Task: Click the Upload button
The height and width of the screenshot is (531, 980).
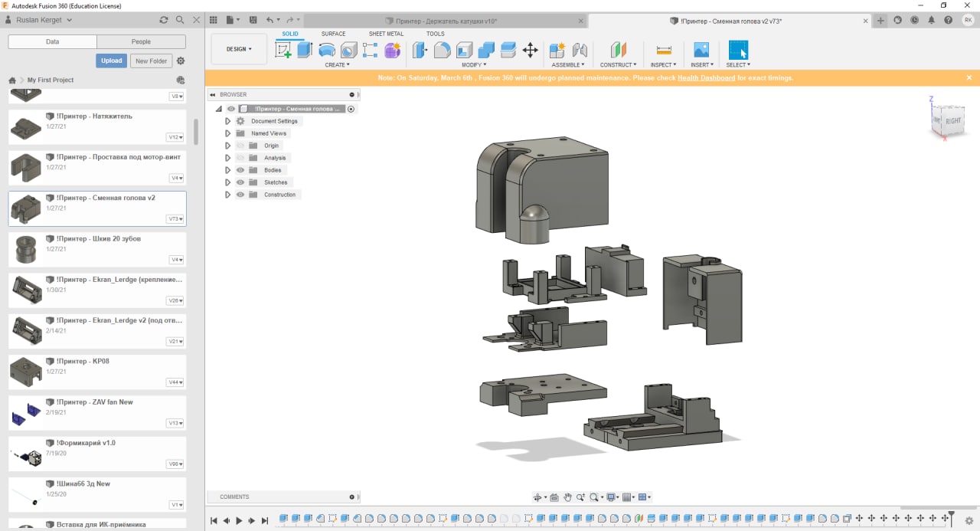Action: tap(112, 61)
